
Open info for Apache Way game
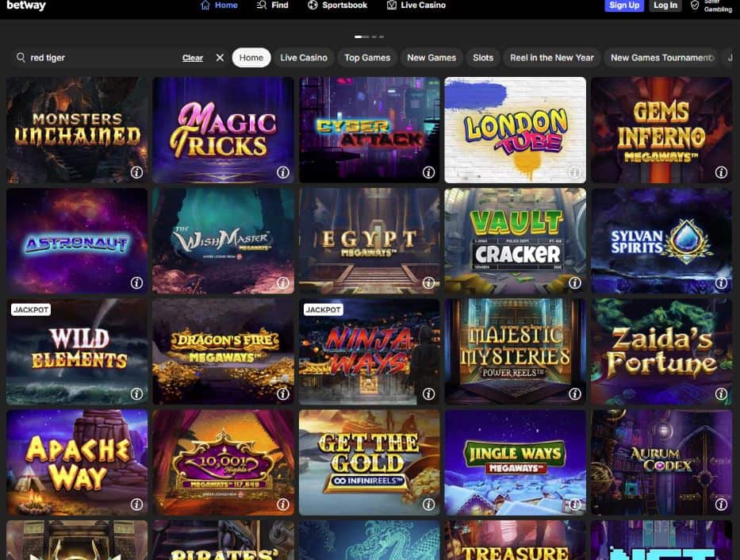pyautogui.click(x=137, y=504)
